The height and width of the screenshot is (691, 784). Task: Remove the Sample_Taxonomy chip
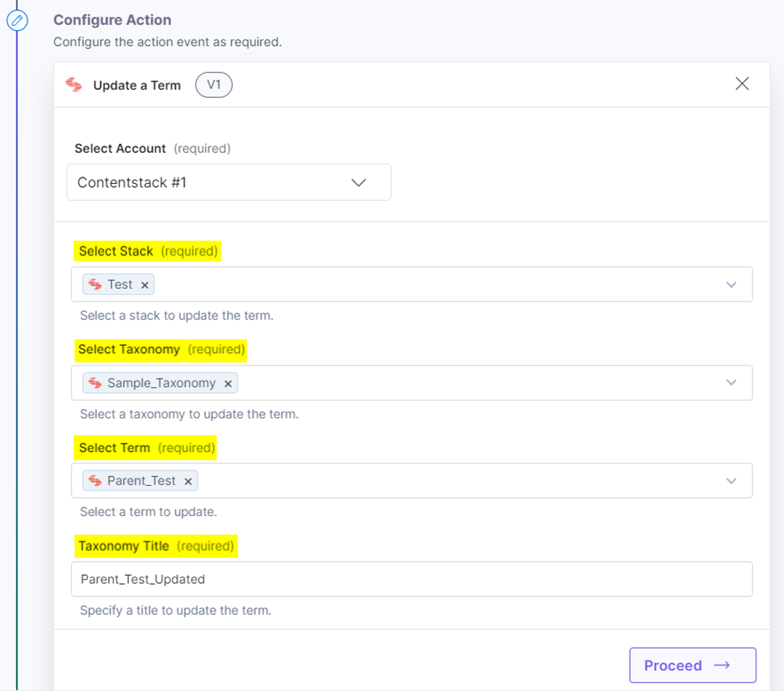click(228, 384)
